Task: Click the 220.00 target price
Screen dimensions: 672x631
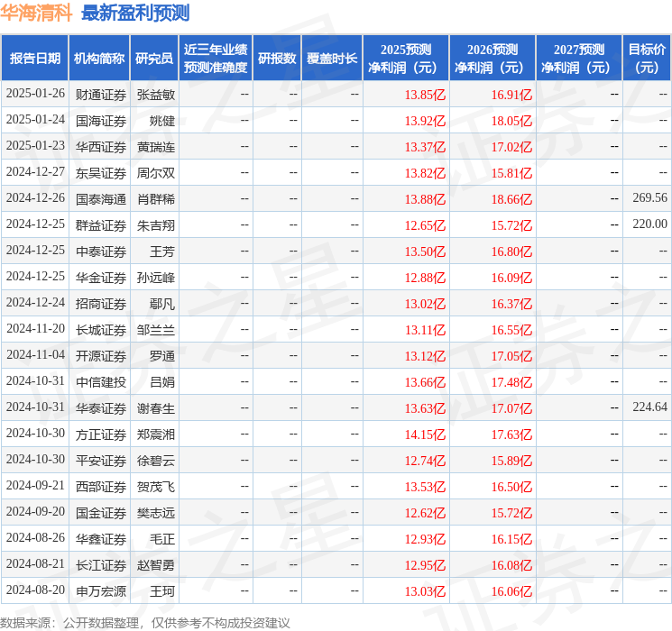Action: click(x=650, y=224)
